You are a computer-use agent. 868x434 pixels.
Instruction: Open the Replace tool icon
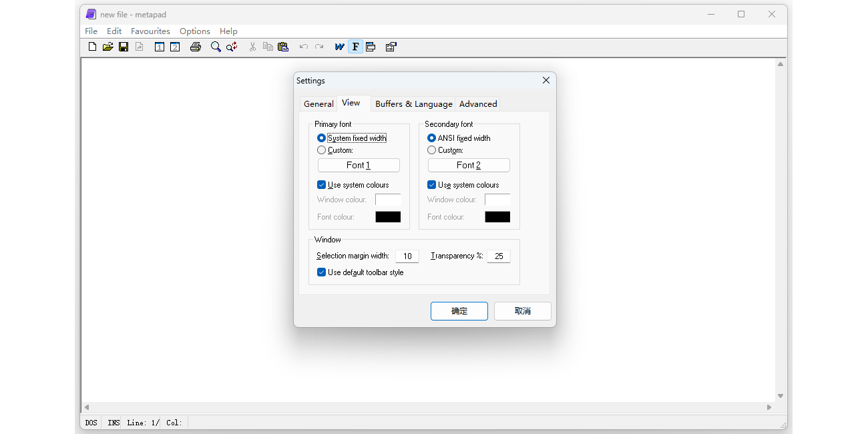(232, 47)
